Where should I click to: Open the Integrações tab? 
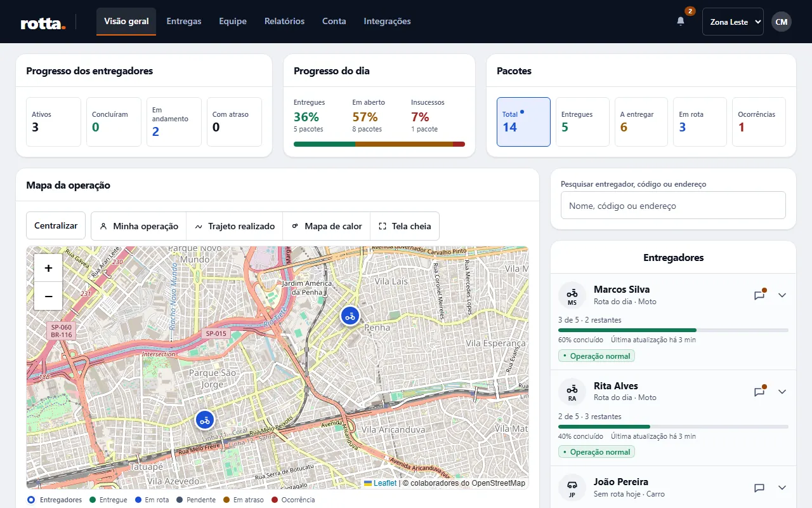pyautogui.click(x=387, y=22)
